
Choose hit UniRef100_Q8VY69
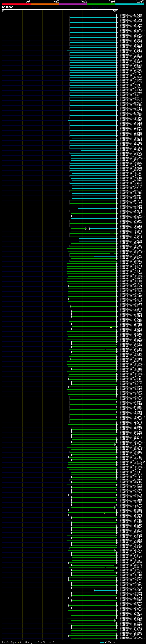click(x=131, y=261)
